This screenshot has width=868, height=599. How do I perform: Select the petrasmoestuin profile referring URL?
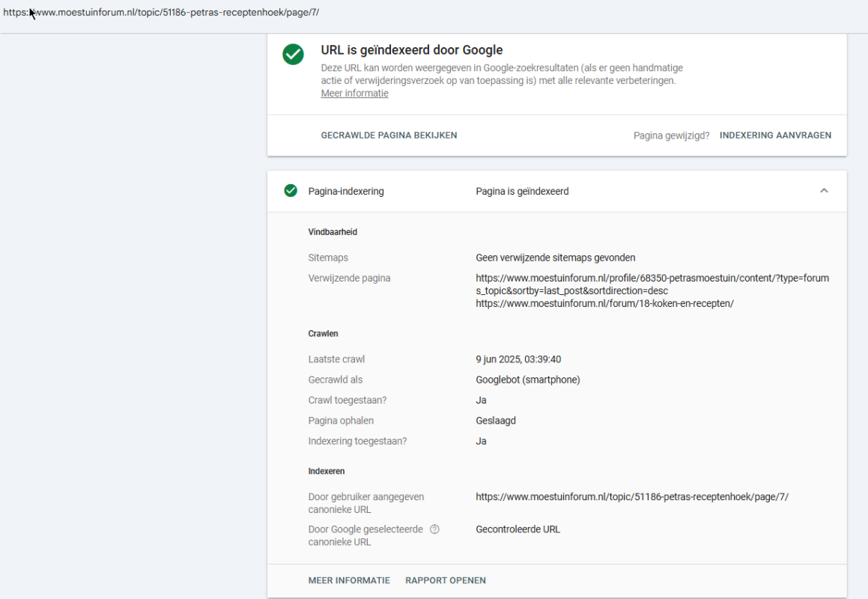(x=652, y=284)
